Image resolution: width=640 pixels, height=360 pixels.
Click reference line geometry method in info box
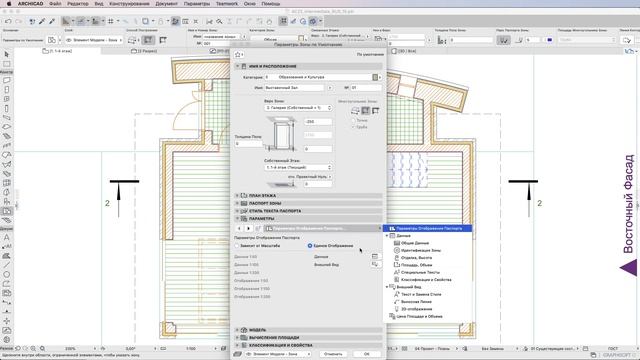pos(163,40)
